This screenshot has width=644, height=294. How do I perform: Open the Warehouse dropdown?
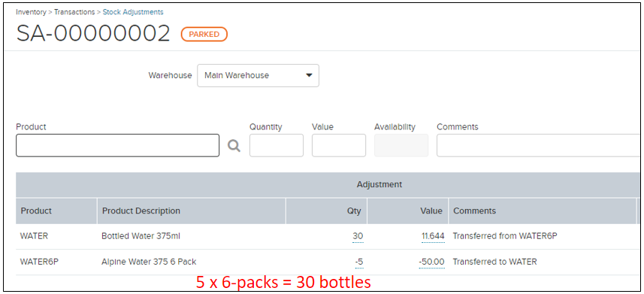coord(258,75)
